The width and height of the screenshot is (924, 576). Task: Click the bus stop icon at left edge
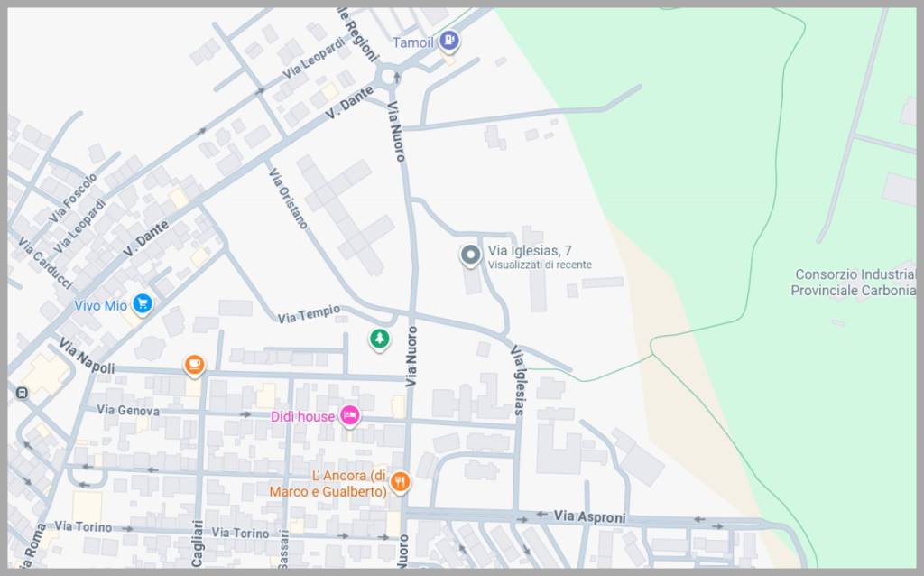pos(21,393)
